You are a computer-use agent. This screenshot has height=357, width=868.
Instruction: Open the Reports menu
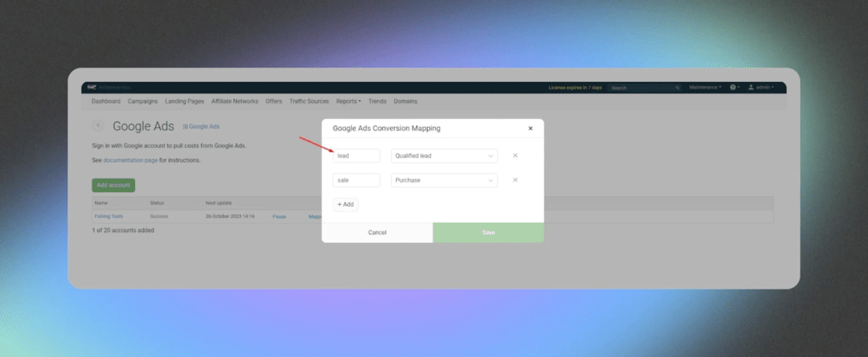click(348, 101)
